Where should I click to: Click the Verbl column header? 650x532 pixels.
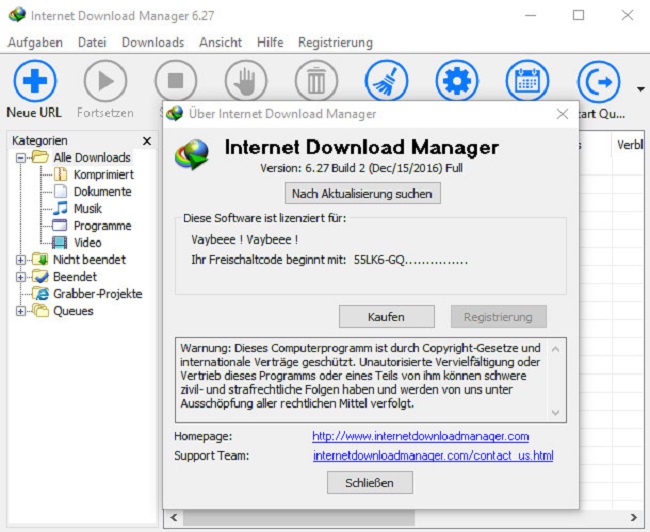[x=629, y=145]
